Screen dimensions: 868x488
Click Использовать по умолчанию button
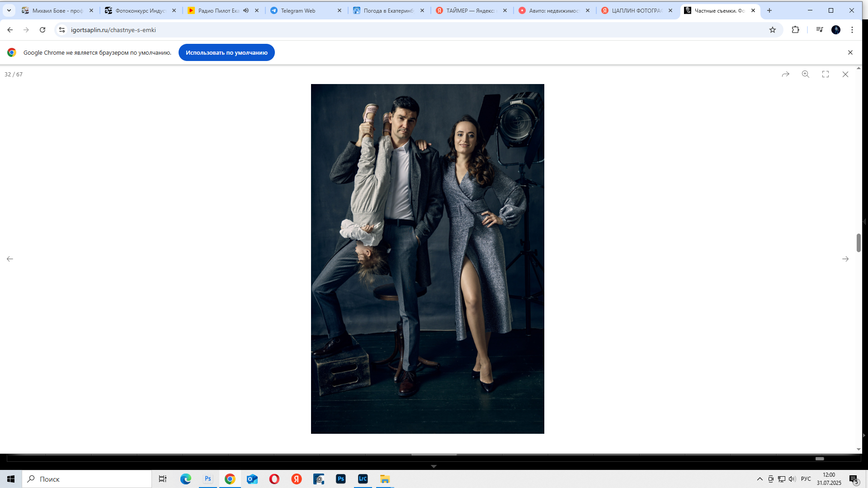[226, 52]
